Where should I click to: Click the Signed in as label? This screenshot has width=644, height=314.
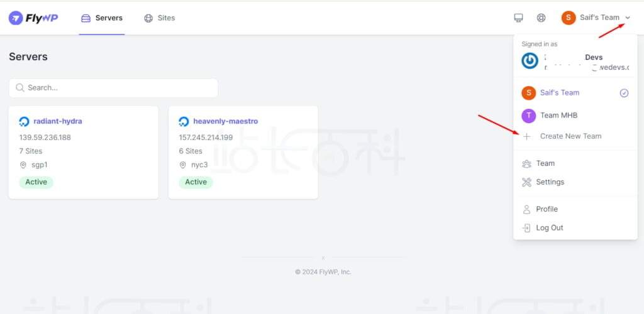pos(539,44)
